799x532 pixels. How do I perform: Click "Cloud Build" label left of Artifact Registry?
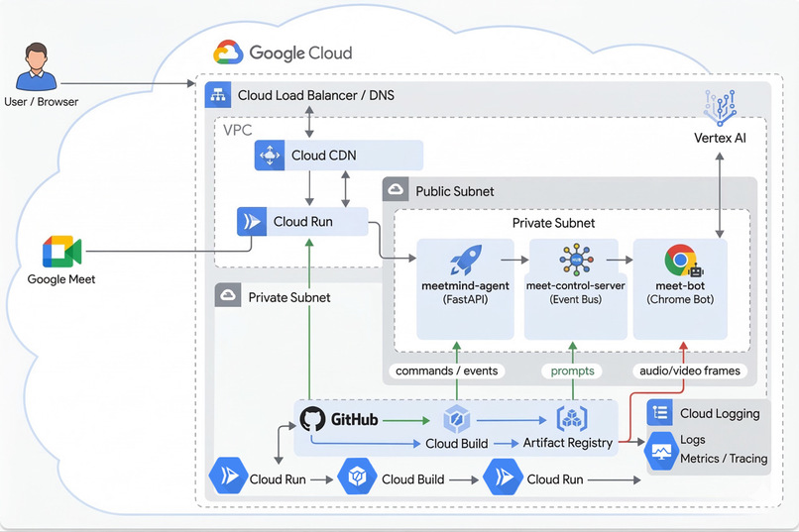pos(457,444)
